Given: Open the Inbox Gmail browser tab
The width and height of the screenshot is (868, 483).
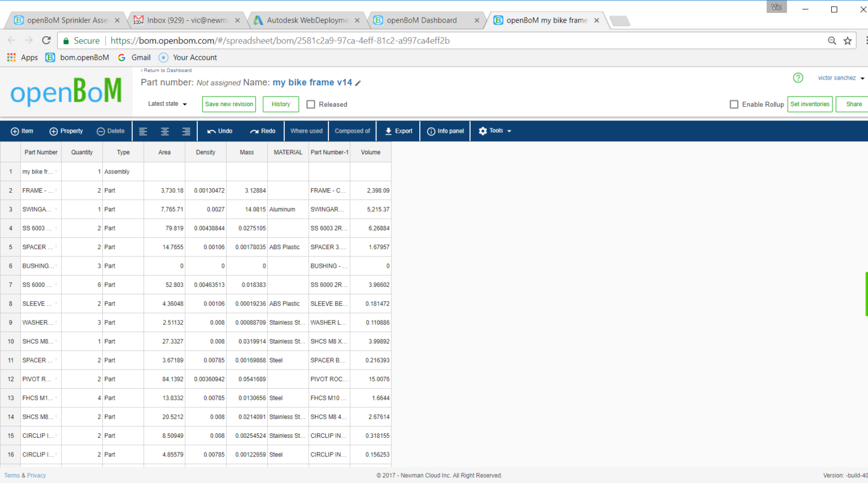Looking at the screenshot, I should point(186,20).
